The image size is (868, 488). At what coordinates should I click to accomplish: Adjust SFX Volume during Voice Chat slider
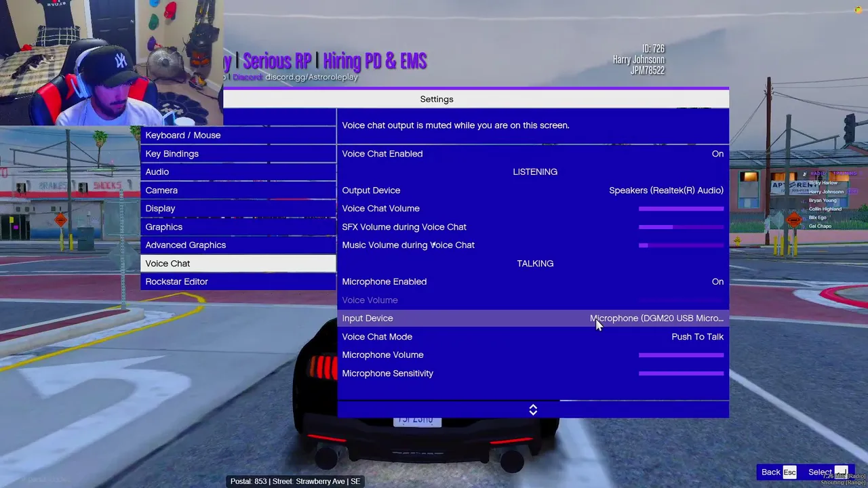click(x=681, y=227)
